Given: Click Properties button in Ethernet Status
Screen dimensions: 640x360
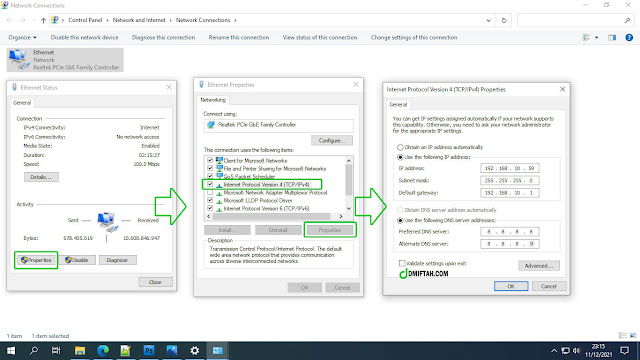Looking at the screenshot, I should coord(36,260).
